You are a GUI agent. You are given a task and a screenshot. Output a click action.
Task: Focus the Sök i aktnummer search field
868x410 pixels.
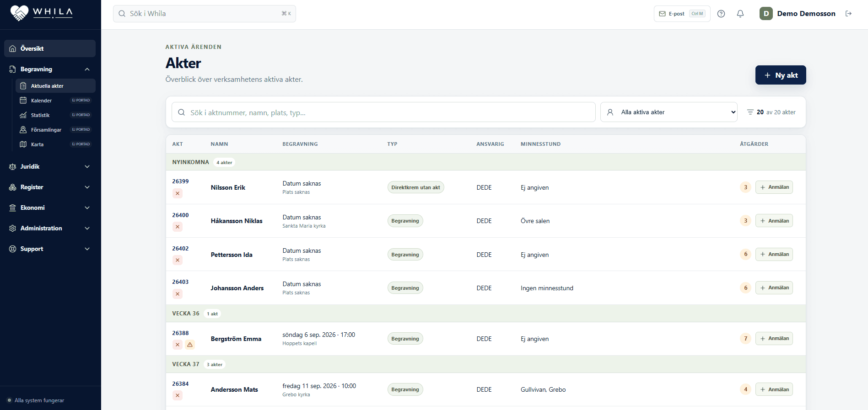click(x=383, y=112)
